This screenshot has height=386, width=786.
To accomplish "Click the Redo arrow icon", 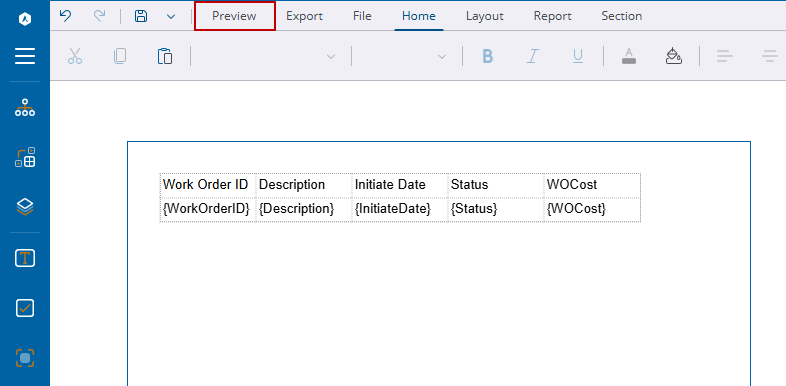I will coord(100,16).
